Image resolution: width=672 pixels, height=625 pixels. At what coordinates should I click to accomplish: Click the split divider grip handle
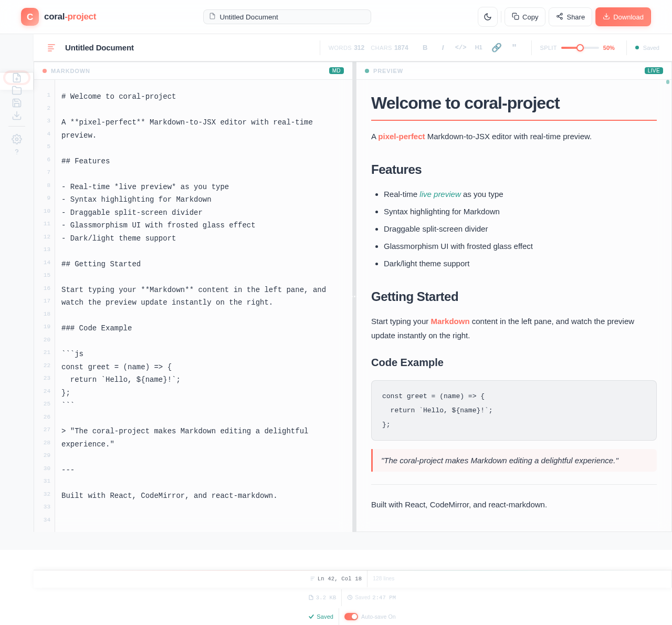tap(354, 297)
